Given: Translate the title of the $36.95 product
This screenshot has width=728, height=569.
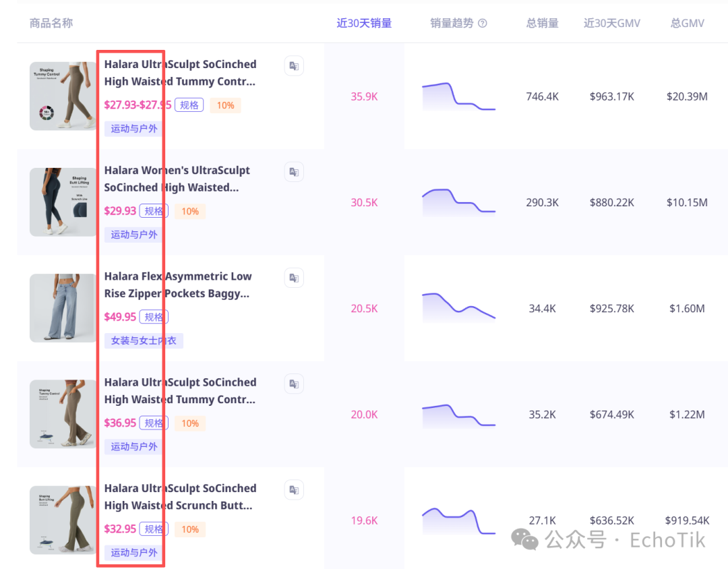Looking at the screenshot, I should point(294,384).
